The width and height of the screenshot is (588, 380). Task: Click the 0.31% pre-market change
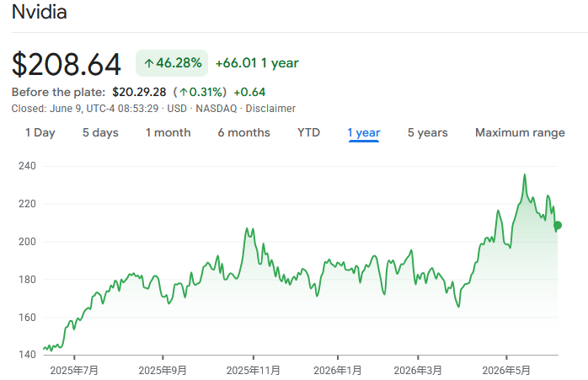pos(200,92)
